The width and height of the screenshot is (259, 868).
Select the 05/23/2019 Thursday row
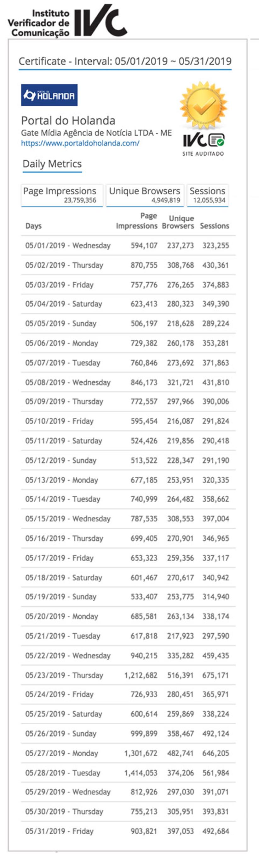128,675
